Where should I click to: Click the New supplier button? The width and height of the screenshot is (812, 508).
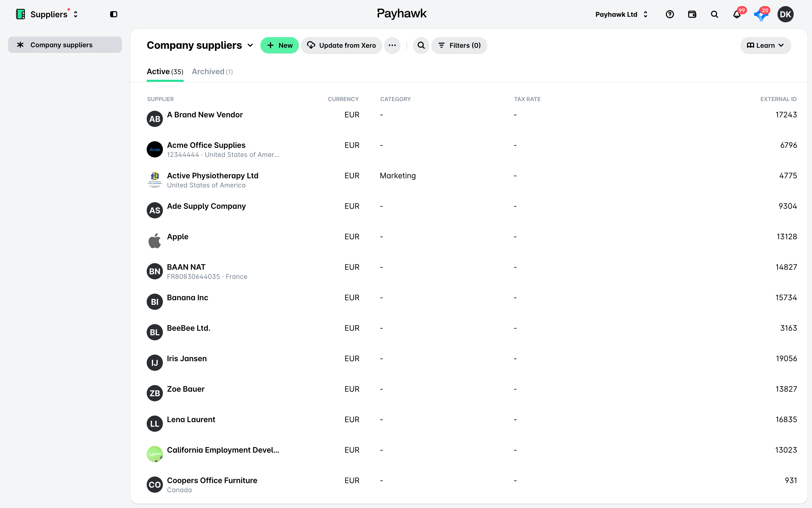click(279, 45)
